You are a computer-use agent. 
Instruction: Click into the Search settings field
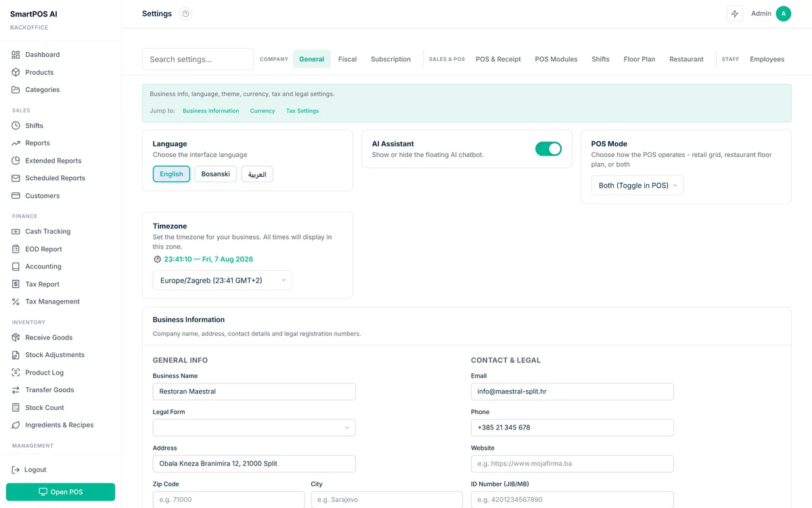(198, 60)
